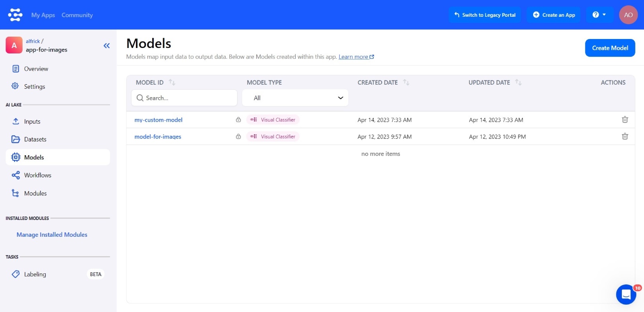This screenshot has width=644, height=312.
Task: Click Datasets folder icon
Action: (16, 139)
